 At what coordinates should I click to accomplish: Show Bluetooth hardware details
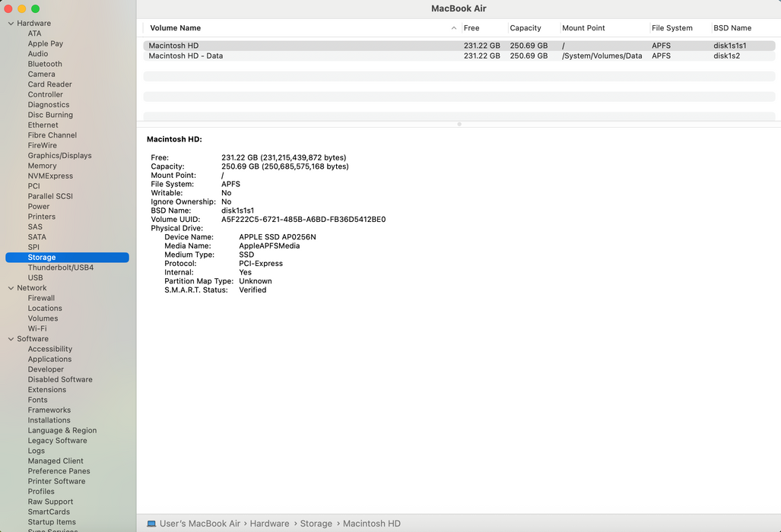tap(45, 64)
